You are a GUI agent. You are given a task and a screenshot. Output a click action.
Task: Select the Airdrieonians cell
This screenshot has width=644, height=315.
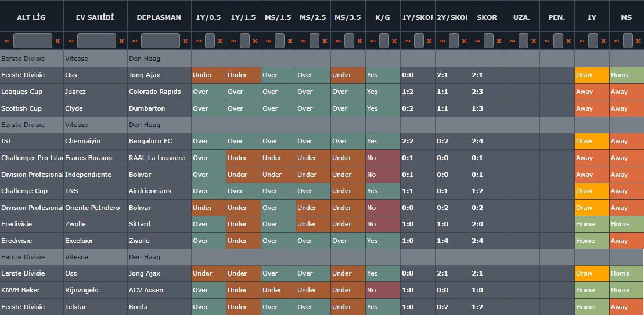point(159,191)
